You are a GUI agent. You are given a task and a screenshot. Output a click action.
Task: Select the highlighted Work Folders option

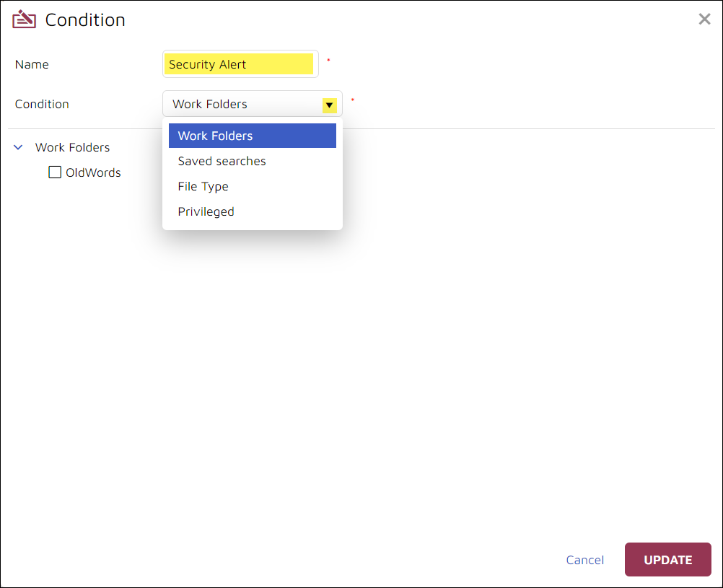pos(216,136)
